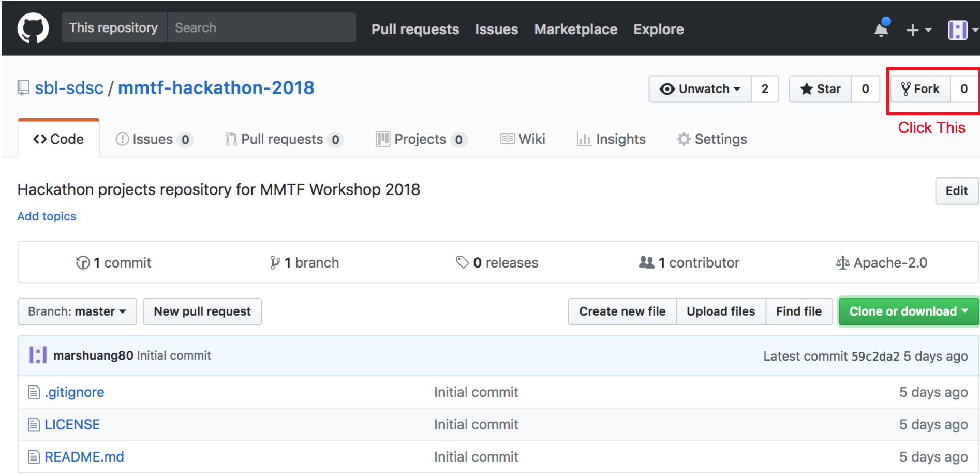Open Explore in top navigation
Image resolution: width=980 pixels, height=475 pixels.
coord(658,29)
